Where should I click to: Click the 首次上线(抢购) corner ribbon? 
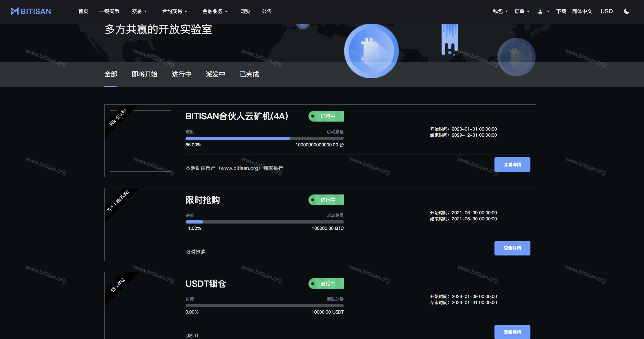[x=118, y=201]
